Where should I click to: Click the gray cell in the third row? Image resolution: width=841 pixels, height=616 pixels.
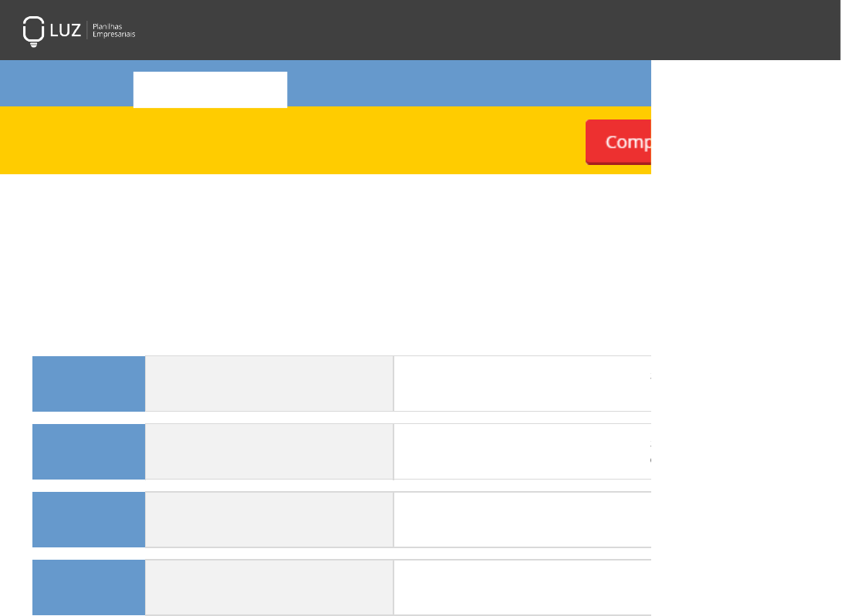[x=269, y=519]
